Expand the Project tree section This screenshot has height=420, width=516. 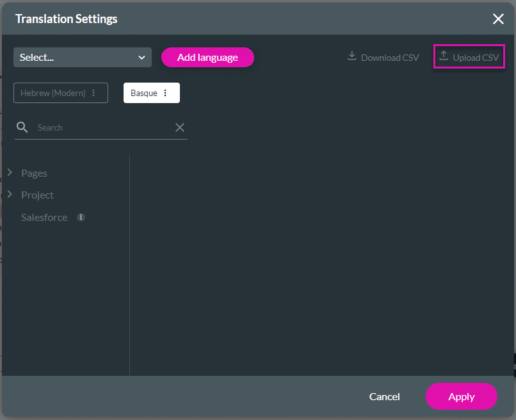click(x=10, y=195)
